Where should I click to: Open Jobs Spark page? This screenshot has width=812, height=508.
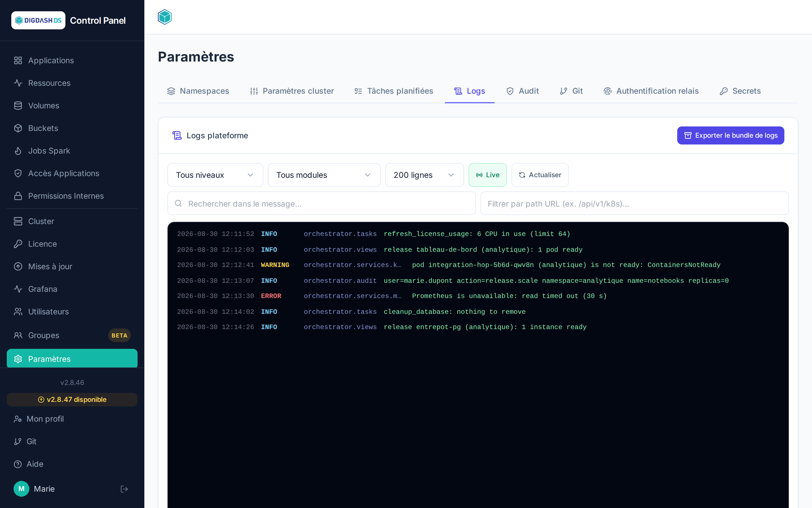72,151
